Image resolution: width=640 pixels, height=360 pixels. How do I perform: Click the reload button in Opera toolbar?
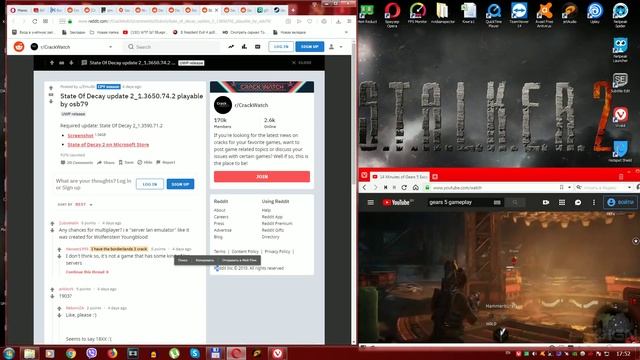[34, 21]
